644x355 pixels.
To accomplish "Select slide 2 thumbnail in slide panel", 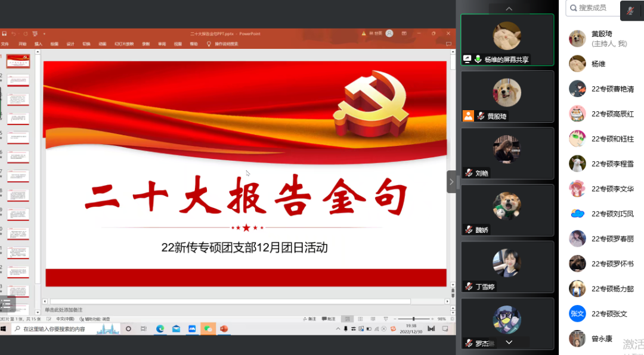I will point(18,80).
